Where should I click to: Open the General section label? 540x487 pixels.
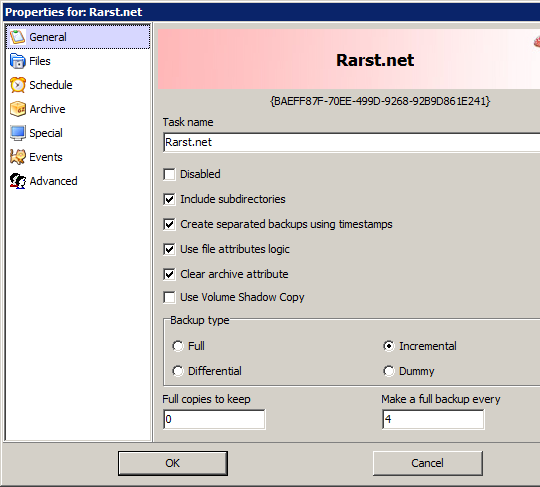point(48,37)
